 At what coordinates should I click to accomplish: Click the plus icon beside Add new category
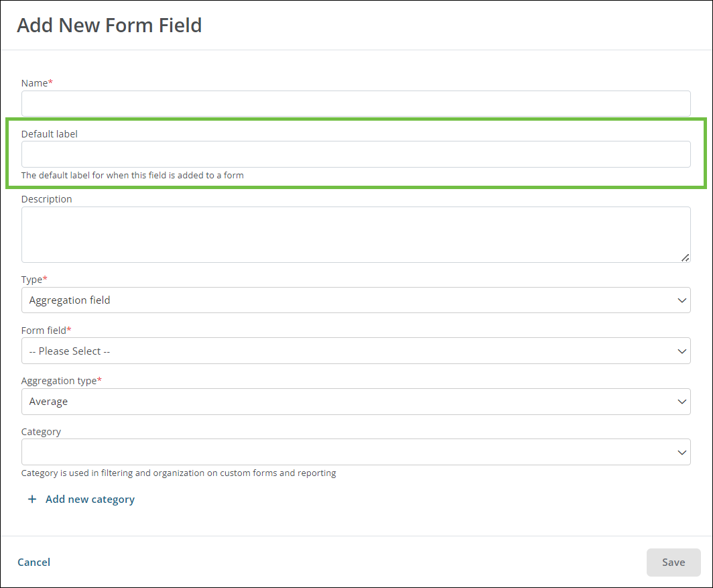point(32,499)
